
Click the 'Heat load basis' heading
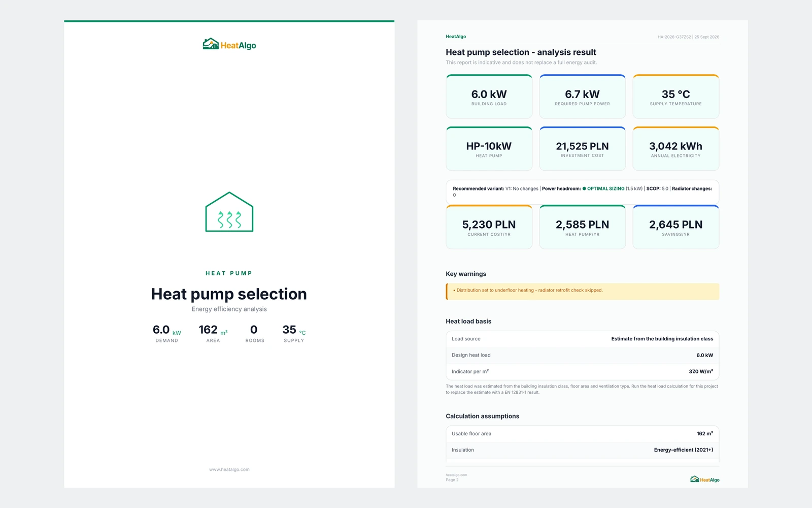[x=468, y=321]
